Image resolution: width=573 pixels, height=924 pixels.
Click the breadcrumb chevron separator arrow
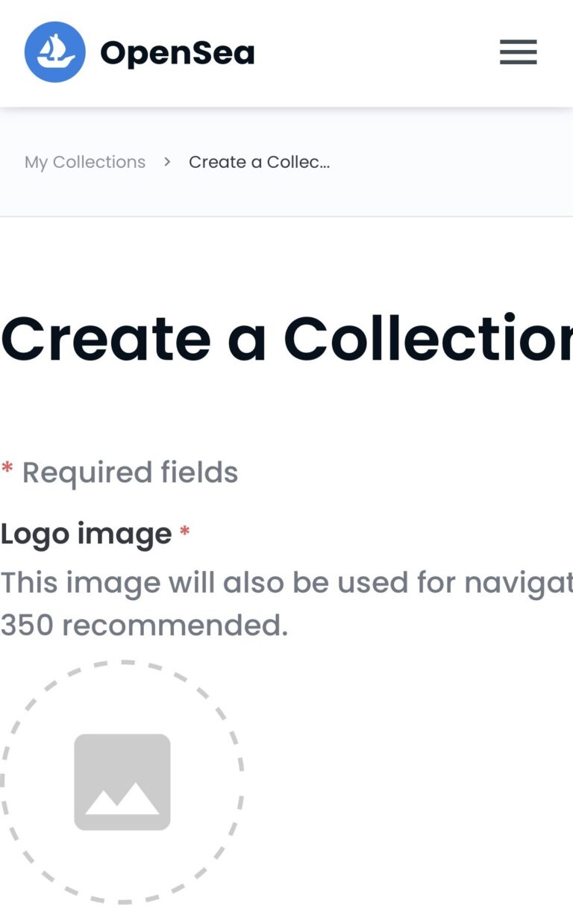(168, 161)
